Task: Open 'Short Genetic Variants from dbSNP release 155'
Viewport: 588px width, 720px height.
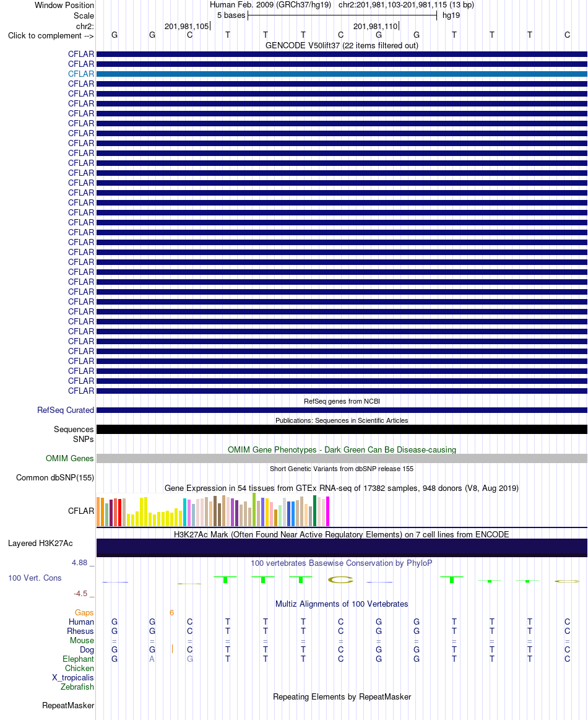Action: point(342,469)
